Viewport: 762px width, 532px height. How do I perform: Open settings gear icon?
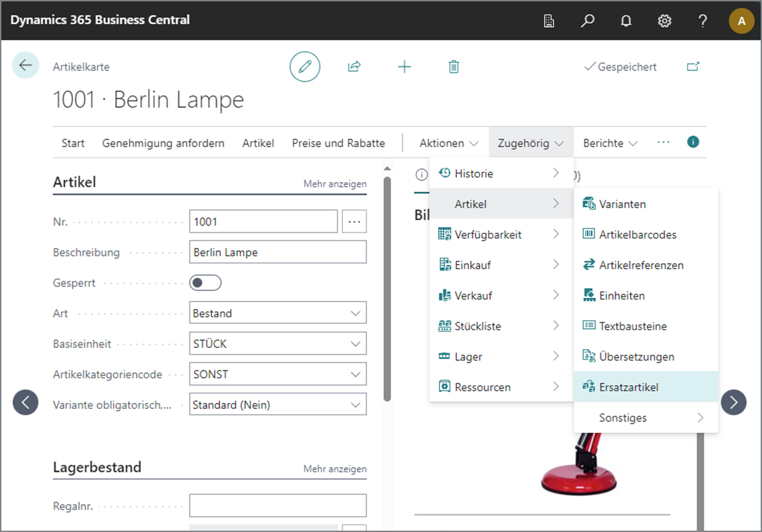pos(664,21)
